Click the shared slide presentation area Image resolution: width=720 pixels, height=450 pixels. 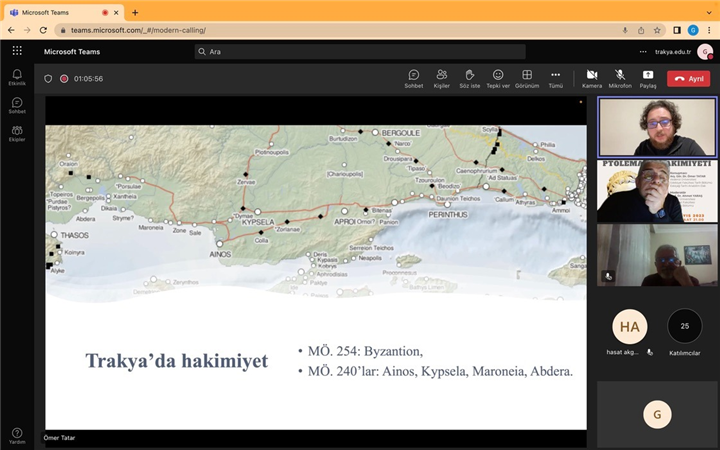pyautogui.click(x=316, y=277)
